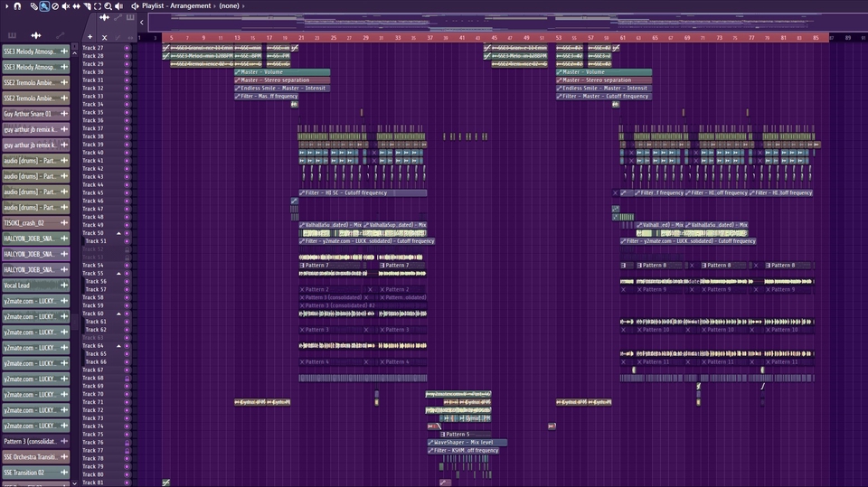Select the Delete tool
This screenshot has width=868, height=487.
click(55, 6)
